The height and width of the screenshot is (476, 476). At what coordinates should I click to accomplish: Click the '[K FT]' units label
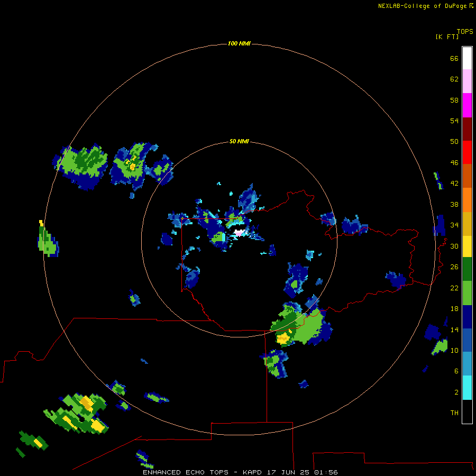(447, 37)
